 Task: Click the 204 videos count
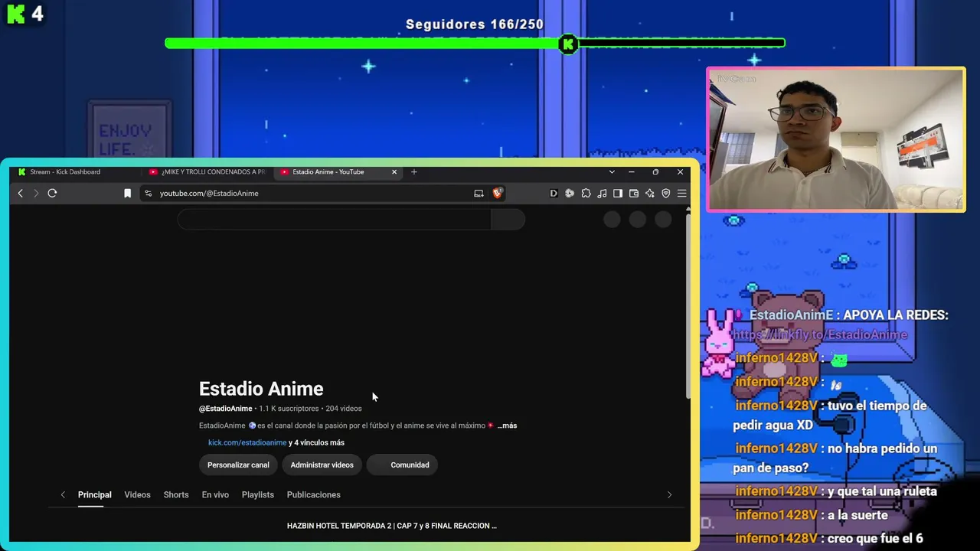coord(344,409)
